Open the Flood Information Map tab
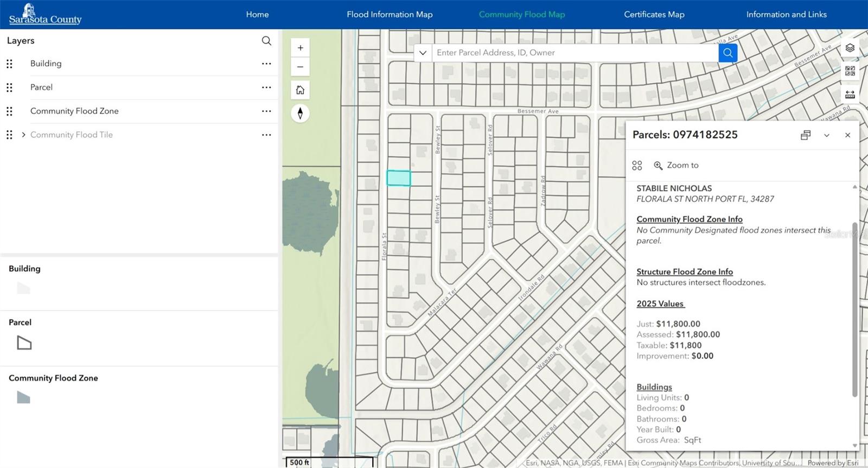 point(390,15)
